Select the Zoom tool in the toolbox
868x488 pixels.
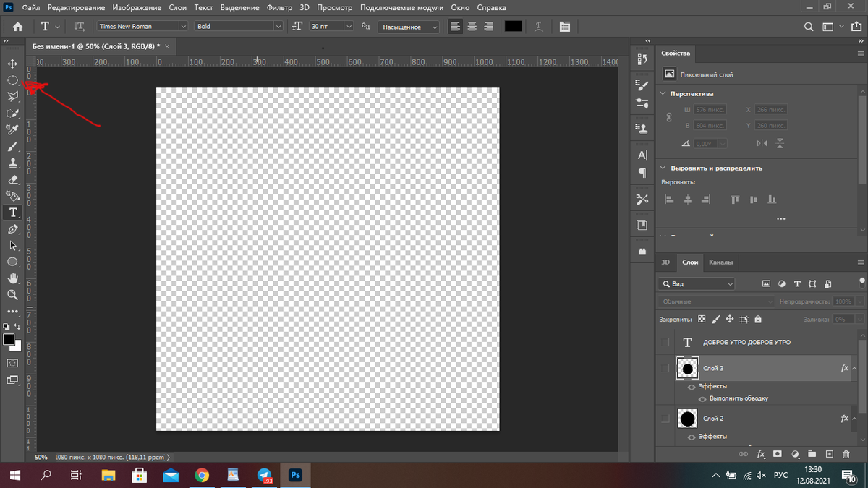[12, 295]
